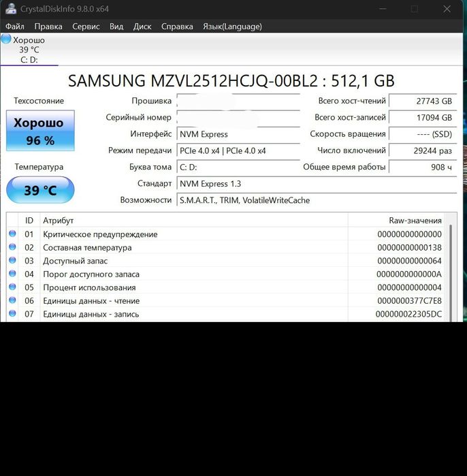Click the ID column header

pos(29,221)
